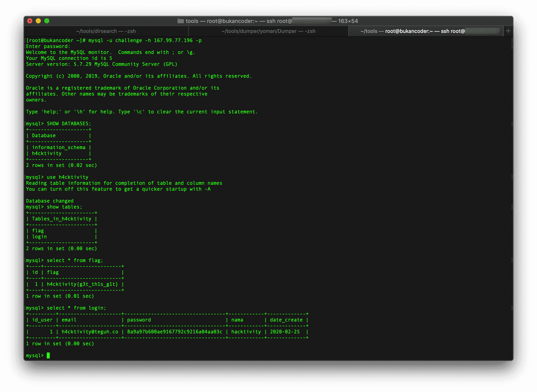Click the green fullscreen window button

click(47, 21)
